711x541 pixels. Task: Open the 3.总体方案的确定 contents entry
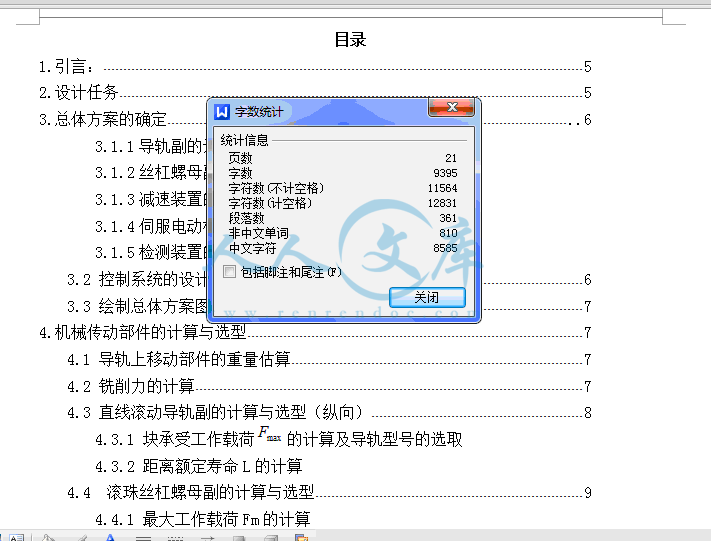tap(102, 119)
